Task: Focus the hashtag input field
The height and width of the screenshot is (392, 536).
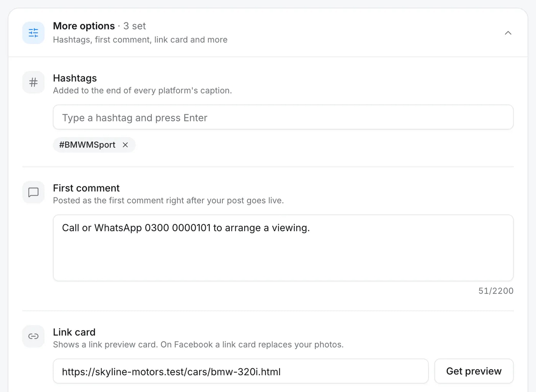Action: (283, 117)
